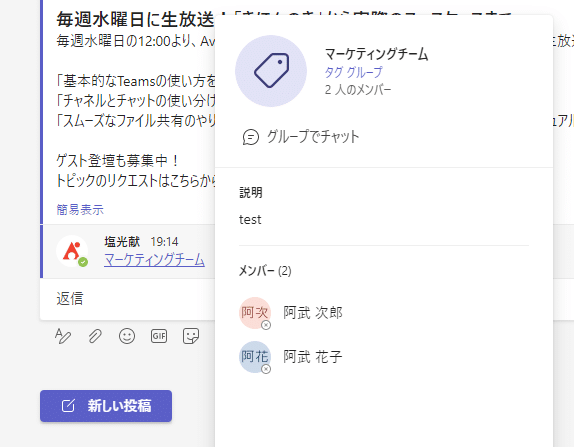
Task: Insert a GIF from the toolbar
Action: (159, 336)
